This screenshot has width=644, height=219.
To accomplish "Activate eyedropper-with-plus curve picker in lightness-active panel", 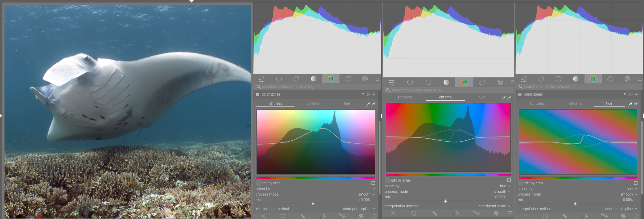I will 373,104.
